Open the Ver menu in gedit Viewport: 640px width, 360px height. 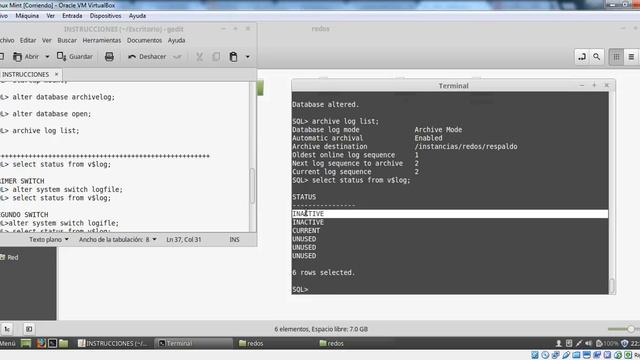click(47, 40)
